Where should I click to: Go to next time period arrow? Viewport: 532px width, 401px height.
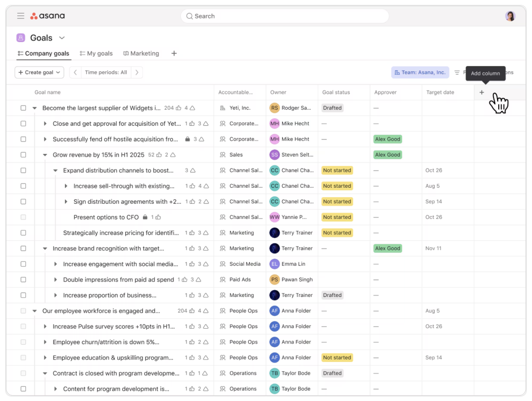pyautogui.click(x=137, y=73)
